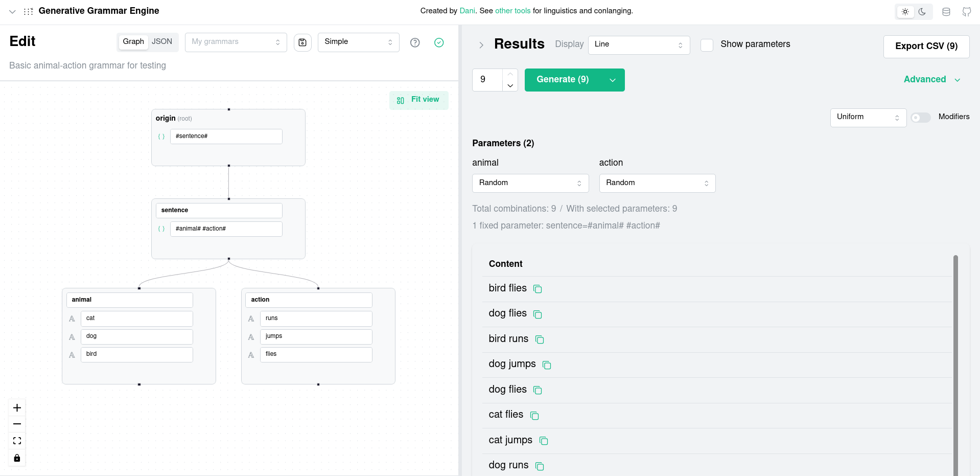Click the results list scrollbar
This screenshot has height=476, width=980.
(x=955, y=365)
